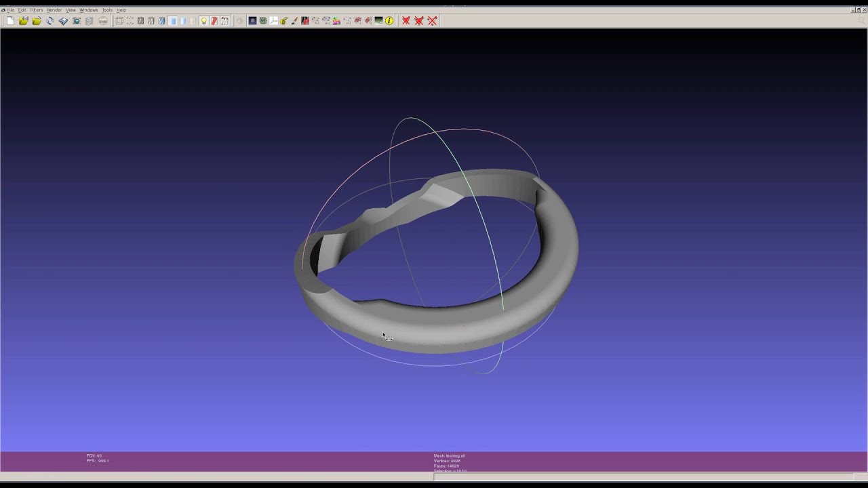Click the green textured sphere icon
Viewport: 868px width, 488px height.
pyautogui.click(x=263, y=21)
